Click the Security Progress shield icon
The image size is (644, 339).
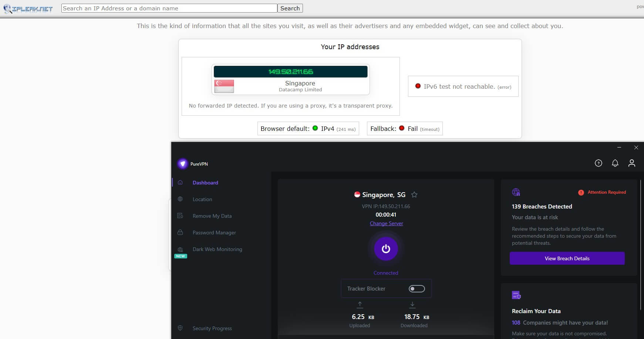click(180, 328)
